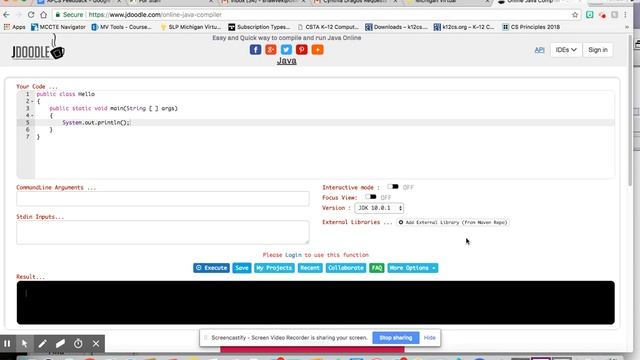Open the k12cs.org bookmark
640x360 pixels.
[464, 27]
